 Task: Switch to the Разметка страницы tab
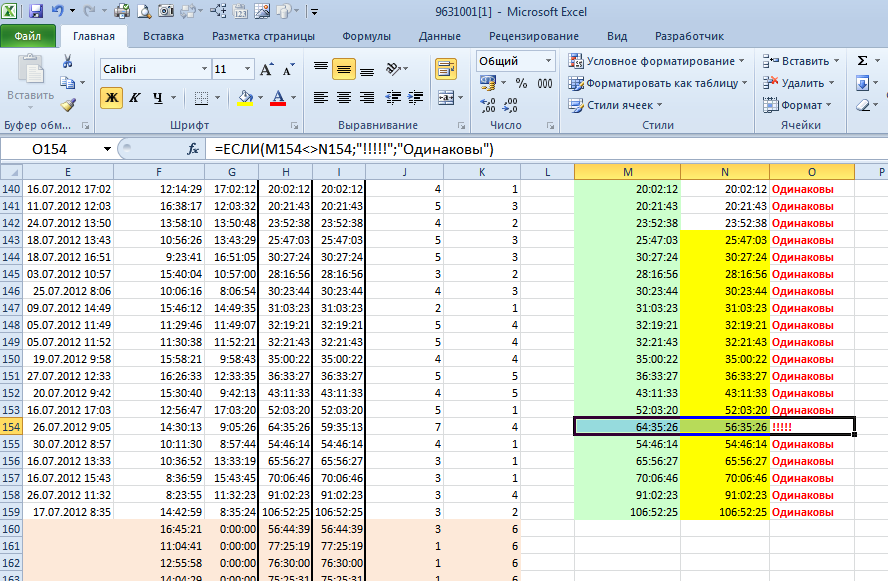263,36
